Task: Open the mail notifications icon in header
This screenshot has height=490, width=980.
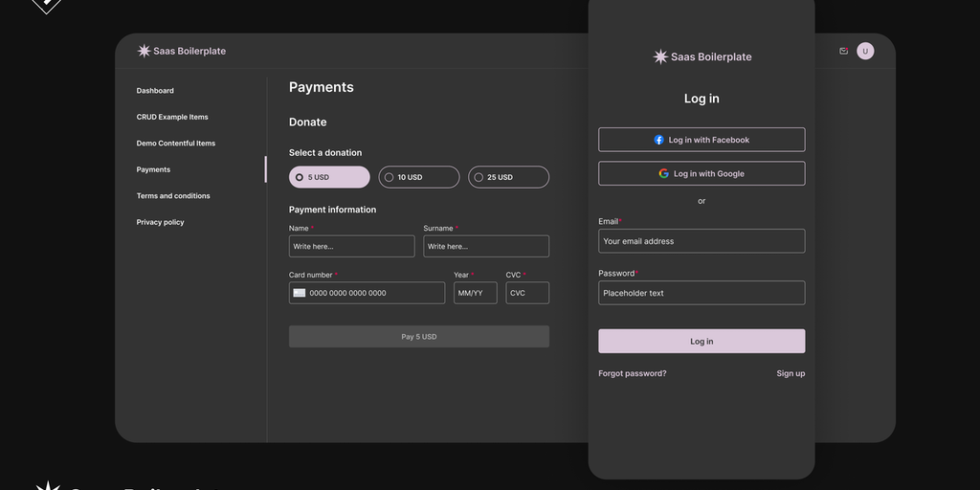Action: [844, 52]
